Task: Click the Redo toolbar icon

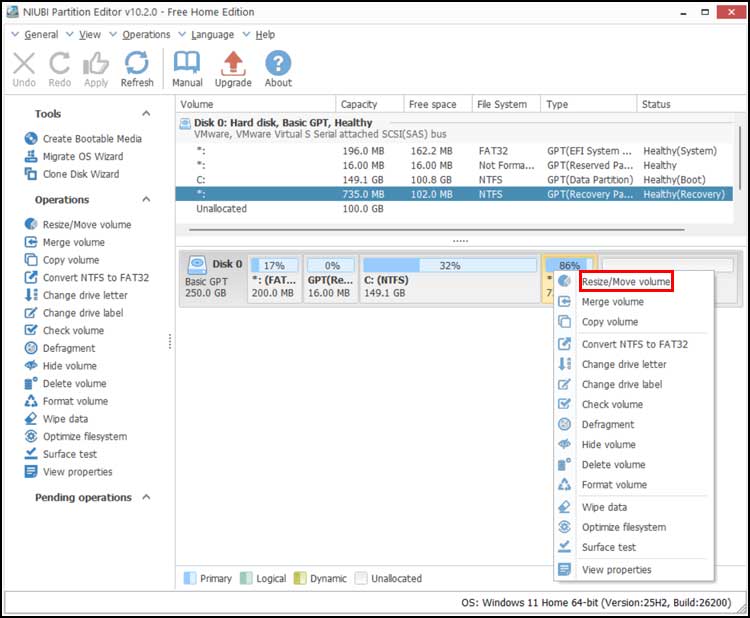Action: (x=59, y=64)
